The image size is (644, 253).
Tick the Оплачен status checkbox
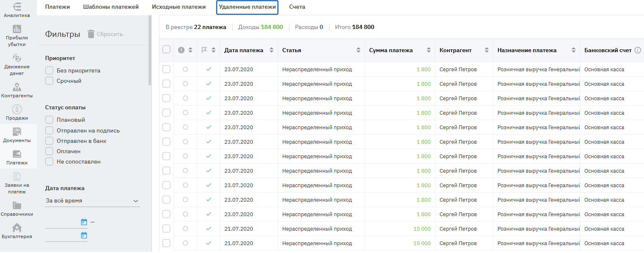tap(49, 151)
